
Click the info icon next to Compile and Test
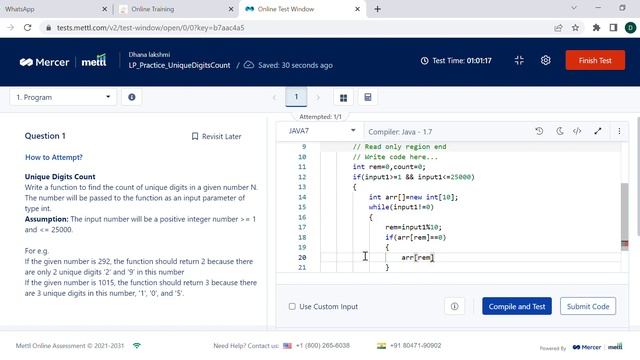[454, 306]
